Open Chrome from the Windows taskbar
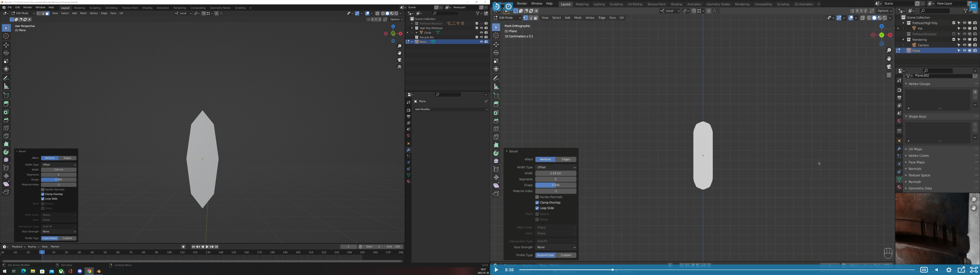Screen dimensions: 980x275 89,271
